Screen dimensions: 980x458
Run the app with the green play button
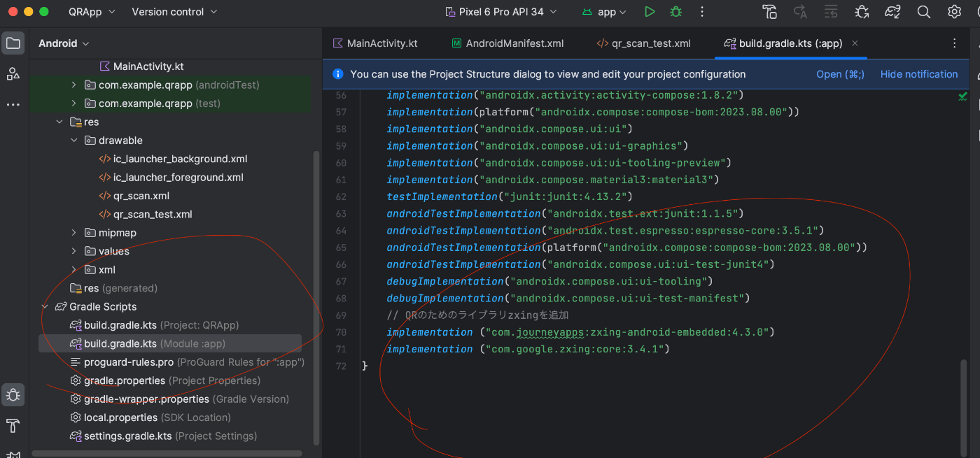tap(650, 12)
